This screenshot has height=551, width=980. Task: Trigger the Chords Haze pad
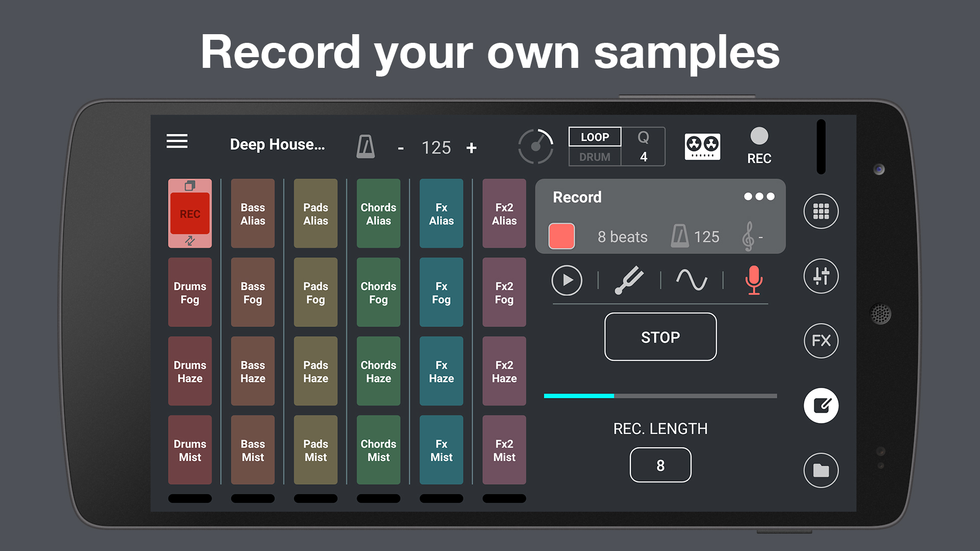click(378, 371)
